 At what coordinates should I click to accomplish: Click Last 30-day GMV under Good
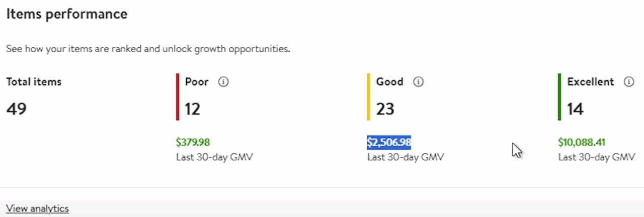(406, 157)
